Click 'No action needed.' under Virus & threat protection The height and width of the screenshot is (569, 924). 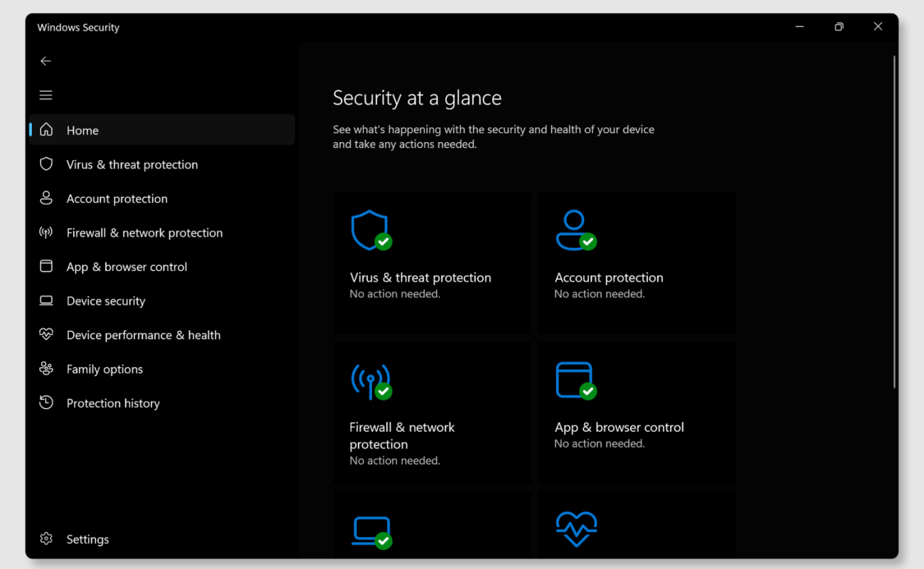coord(395,294)
